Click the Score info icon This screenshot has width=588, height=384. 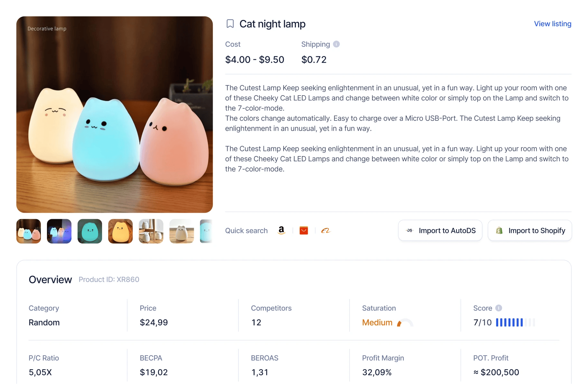point(499,308)
